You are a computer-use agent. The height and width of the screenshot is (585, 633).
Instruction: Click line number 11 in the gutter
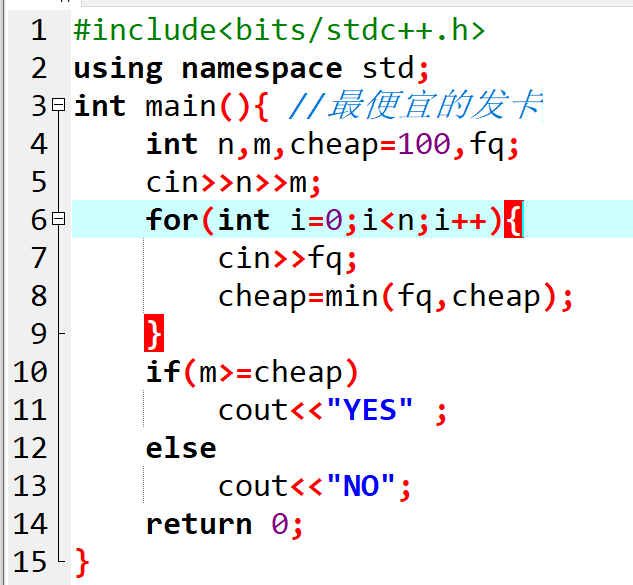tap(30, 410)
